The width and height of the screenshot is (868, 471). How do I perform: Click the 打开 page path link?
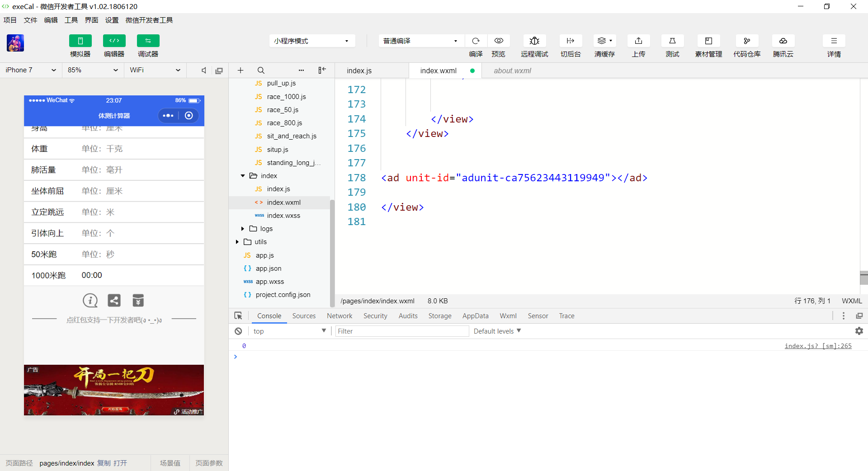click(x=120, y=463)
